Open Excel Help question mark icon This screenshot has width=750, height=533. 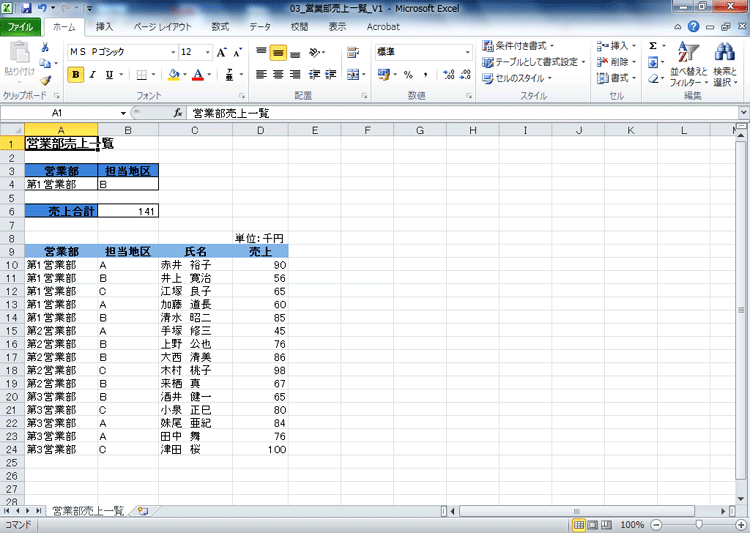click(694, 27)
